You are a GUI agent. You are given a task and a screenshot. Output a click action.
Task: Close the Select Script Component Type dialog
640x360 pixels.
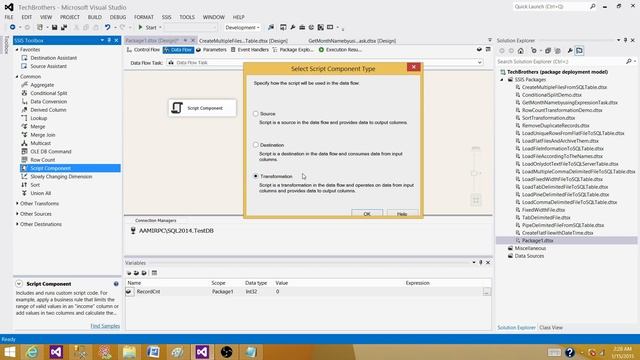click(x=413, y=67)
